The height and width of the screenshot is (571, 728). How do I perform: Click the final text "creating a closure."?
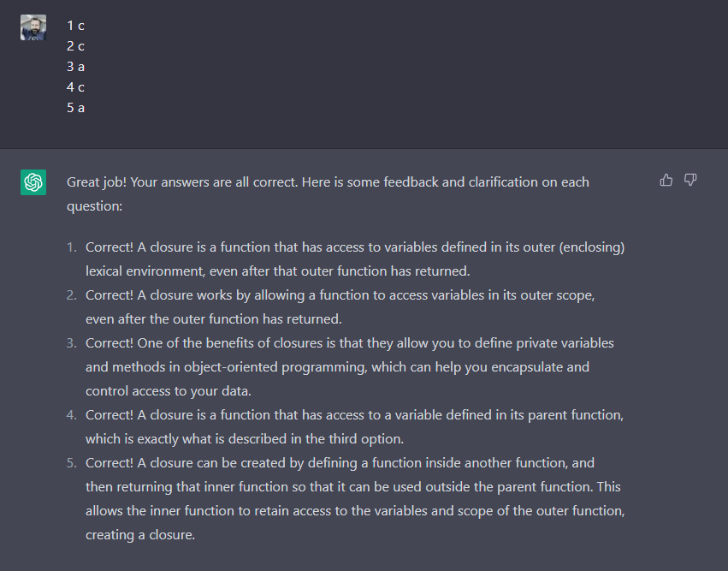click(x=140, y=535)
